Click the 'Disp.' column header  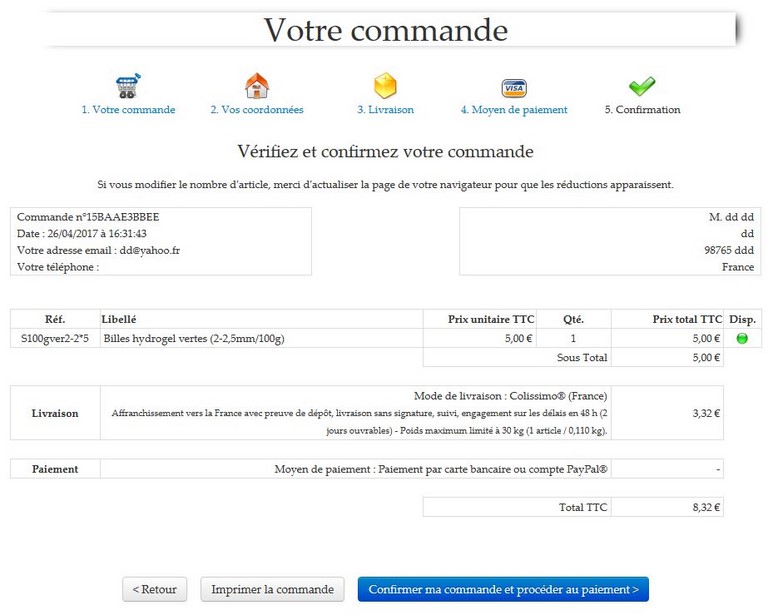742,319
